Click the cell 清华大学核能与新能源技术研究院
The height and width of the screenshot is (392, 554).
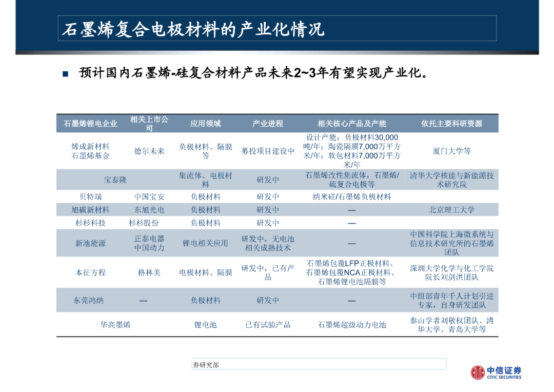(x=451, y=180)
